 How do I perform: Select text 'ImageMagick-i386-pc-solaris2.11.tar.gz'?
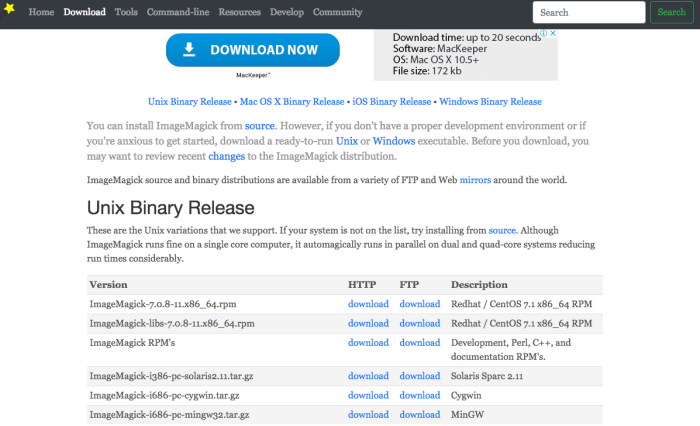(171, 376)
